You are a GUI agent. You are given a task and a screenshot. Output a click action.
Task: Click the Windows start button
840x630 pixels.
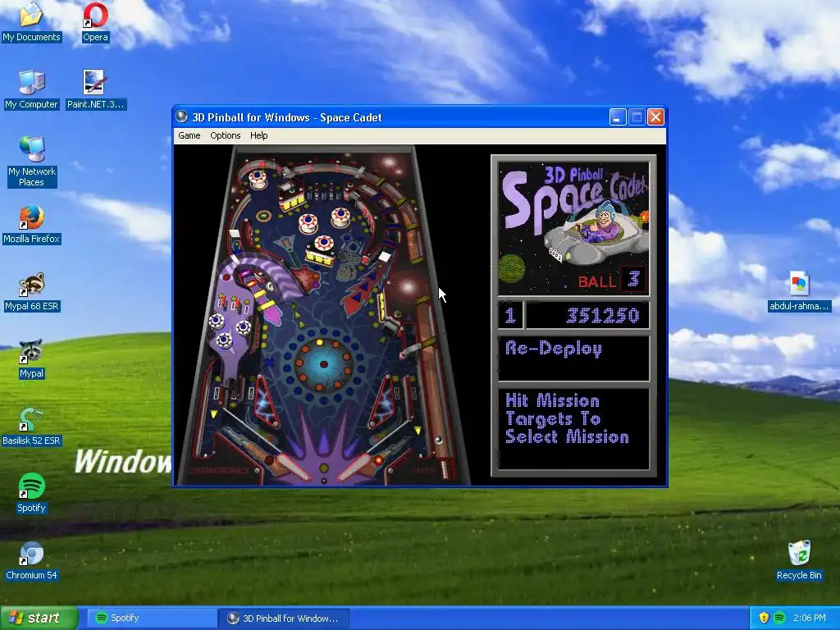click(39, 618)
